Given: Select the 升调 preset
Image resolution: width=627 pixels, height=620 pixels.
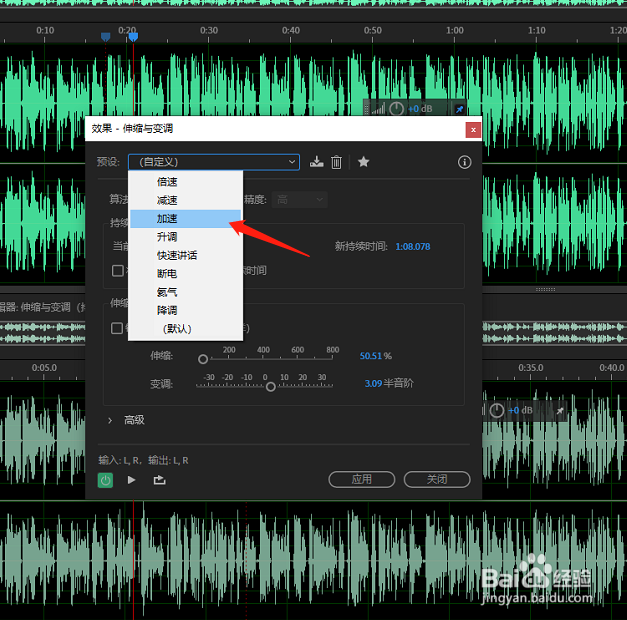Looking at the screenshot, I should tap(186, 237).
